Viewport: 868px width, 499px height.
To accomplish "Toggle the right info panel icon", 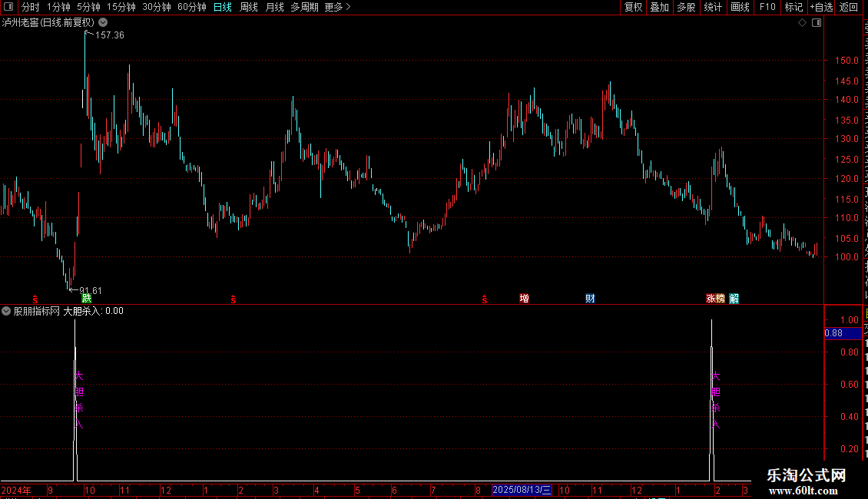I will click(817, 23).
